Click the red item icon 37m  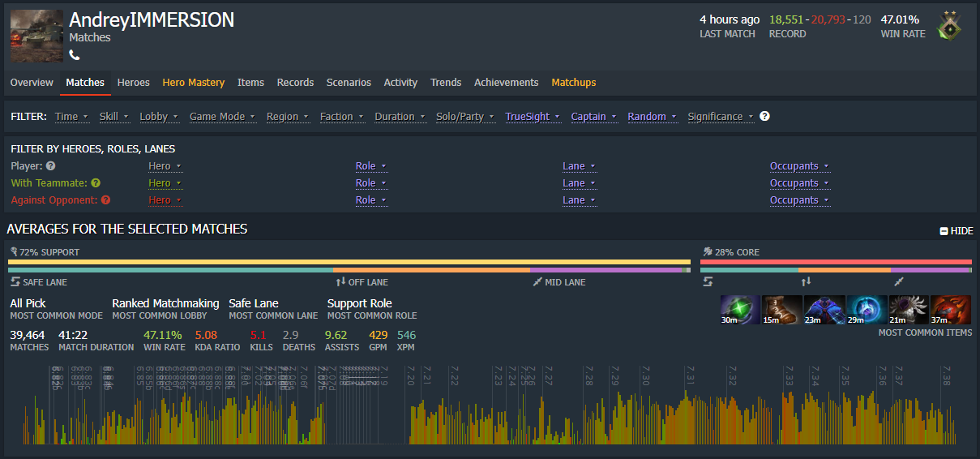pyautogui.click(x=951, y=310)
